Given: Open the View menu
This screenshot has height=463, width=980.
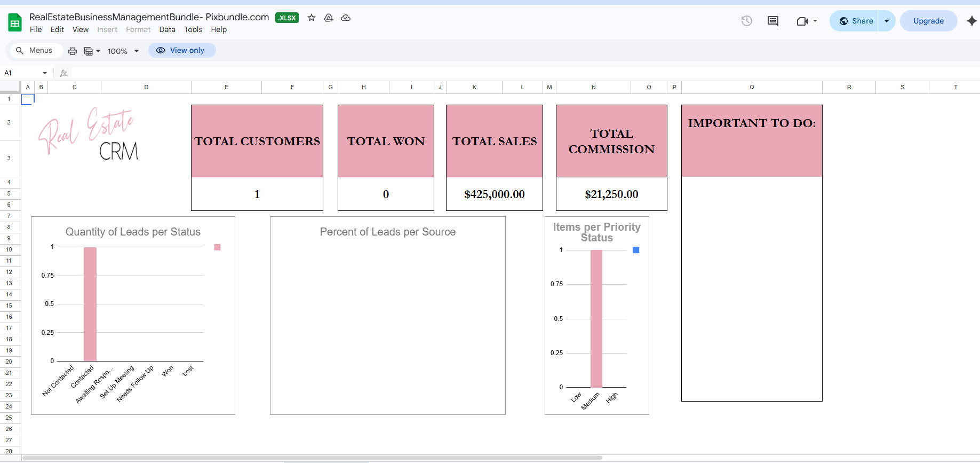Looking at the screenshot, I should click(x=81, y=29).
